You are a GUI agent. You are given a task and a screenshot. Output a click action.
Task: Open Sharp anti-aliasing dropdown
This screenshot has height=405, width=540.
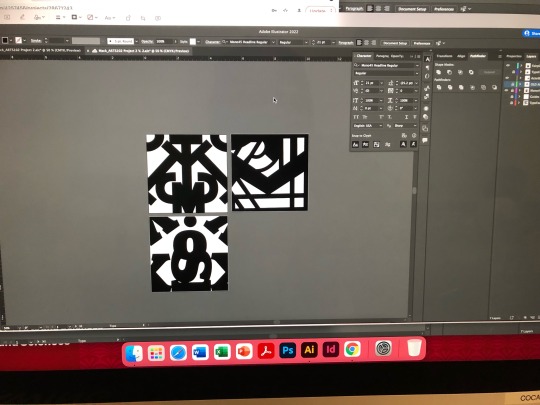[406, 126]
